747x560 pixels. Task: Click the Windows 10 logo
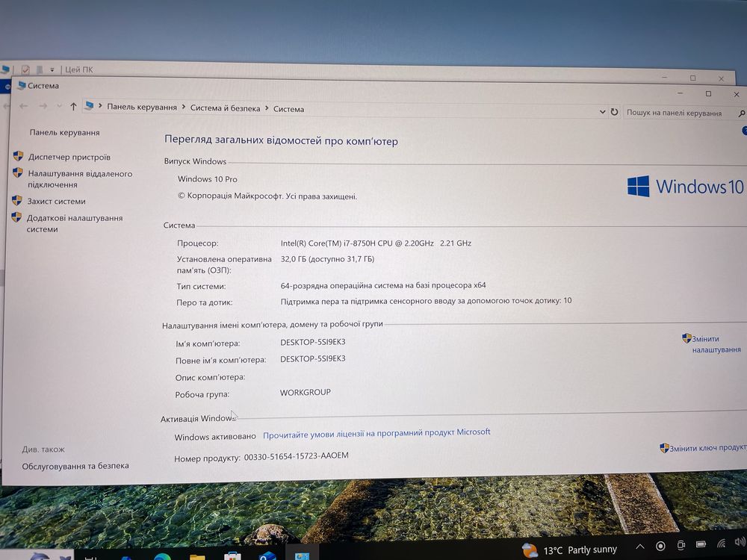(x=685, y=186)
